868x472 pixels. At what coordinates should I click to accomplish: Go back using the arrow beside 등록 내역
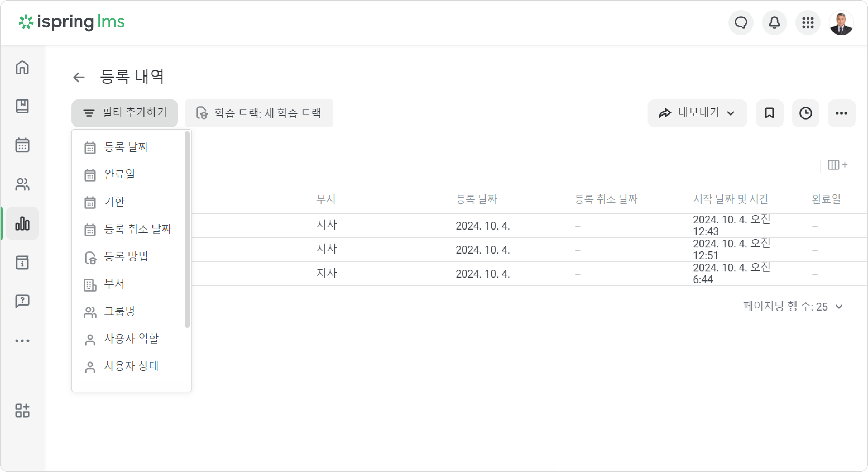click(x=79, y=77)
